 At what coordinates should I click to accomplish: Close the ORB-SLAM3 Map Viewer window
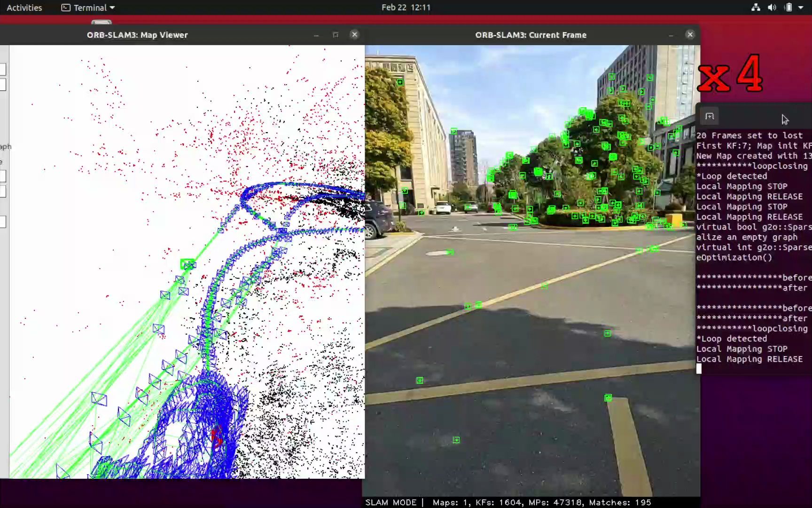[x=355, y=34]
